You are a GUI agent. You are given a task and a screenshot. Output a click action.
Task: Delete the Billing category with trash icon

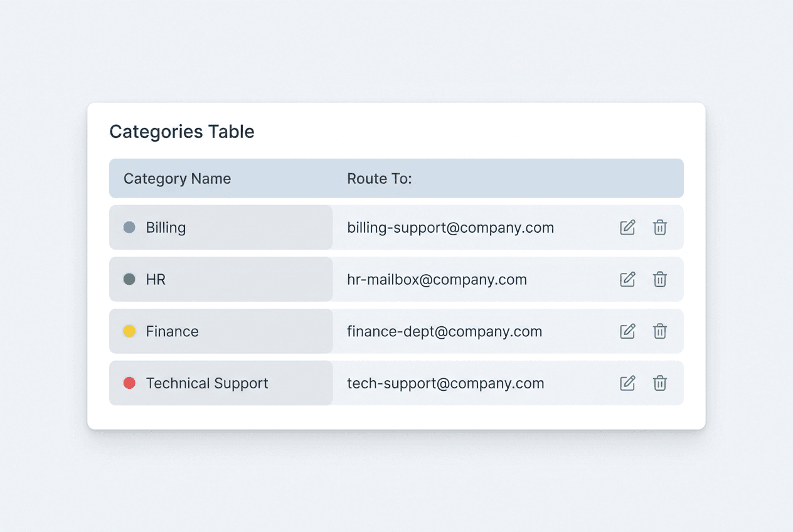[659, 227]
